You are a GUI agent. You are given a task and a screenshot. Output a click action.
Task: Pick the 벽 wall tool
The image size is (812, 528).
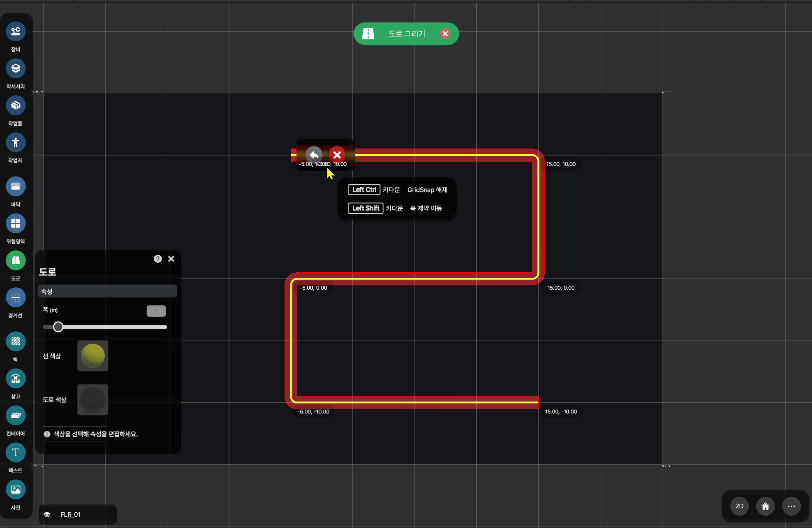click(x=15, y=342)
